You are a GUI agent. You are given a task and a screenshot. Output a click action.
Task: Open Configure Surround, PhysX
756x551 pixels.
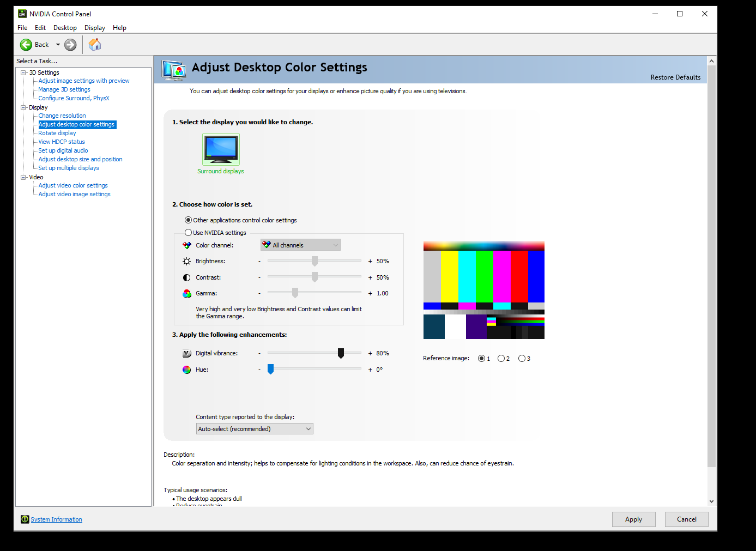tap(74, 98)
